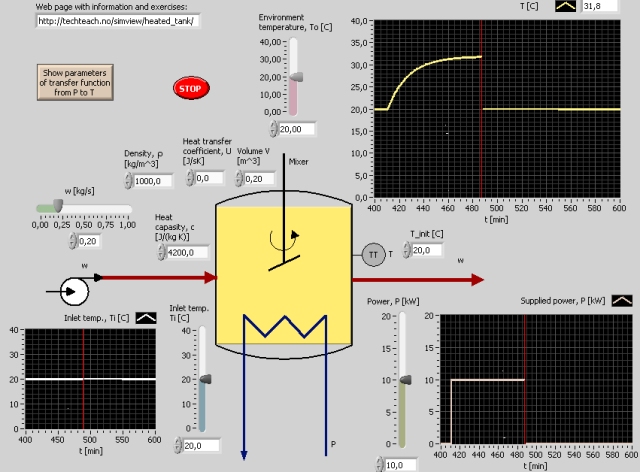
Task: Click the Heat capacity stepper arrows
Action: [161, 252]
